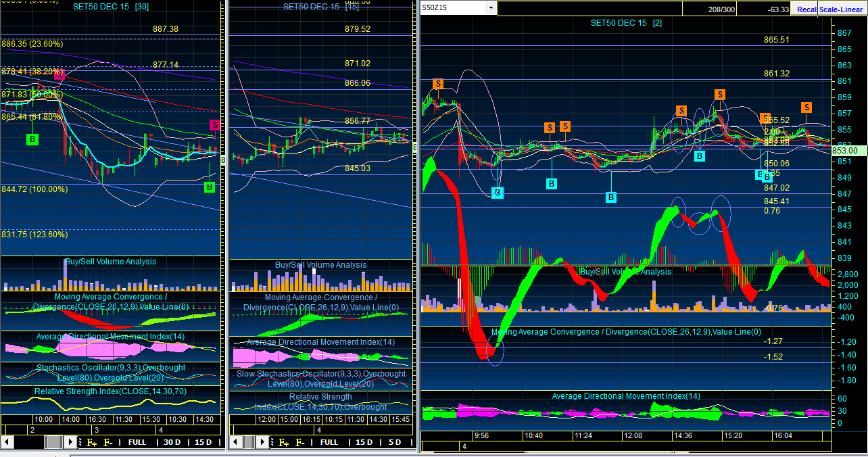
Task: Zoom in with F+ on the 30-minute chart
Action: [91, 442]
